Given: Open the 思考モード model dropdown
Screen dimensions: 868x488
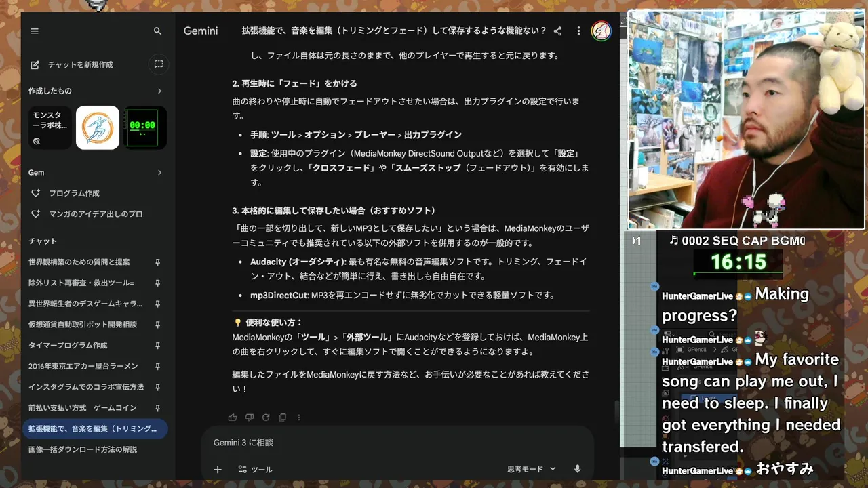Looking at the screenshot, I should click(531, 469).
